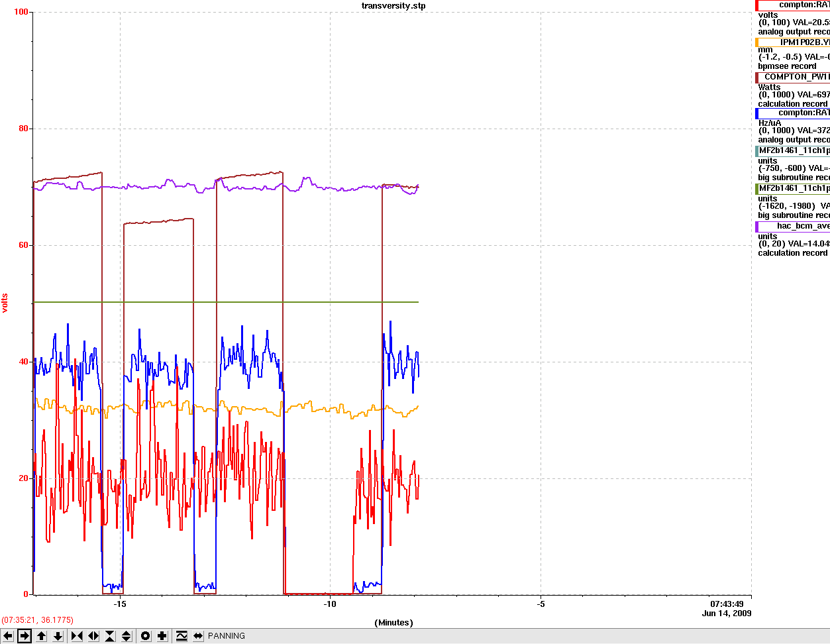Click the flat olive horizontal curve on graph
The height and width of the screenshot is (644, 830).
coord(225,302)
